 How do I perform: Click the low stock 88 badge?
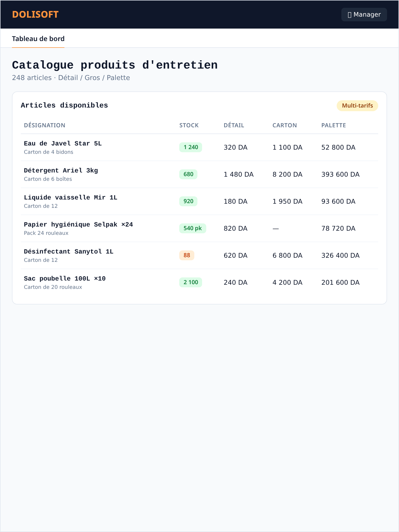187,255
